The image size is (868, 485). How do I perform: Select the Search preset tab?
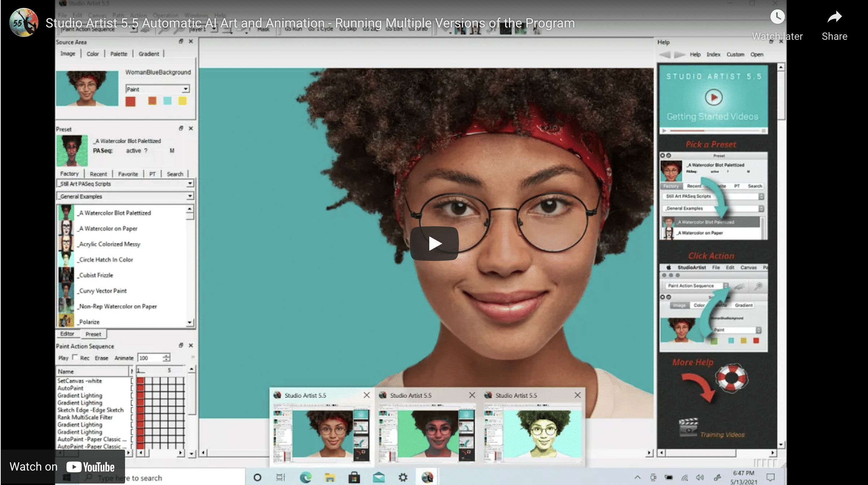pos(175,174)
